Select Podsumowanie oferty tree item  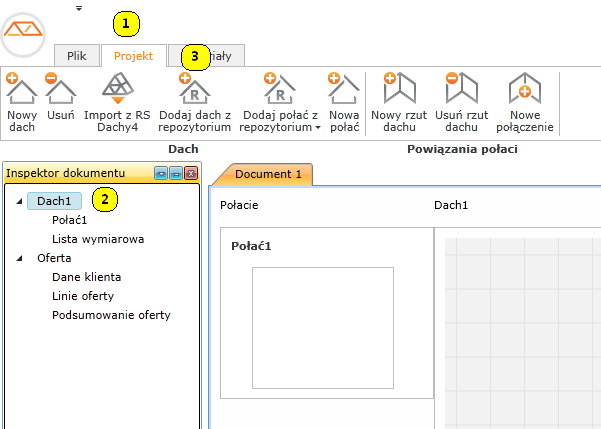click(x=111, y=315)
